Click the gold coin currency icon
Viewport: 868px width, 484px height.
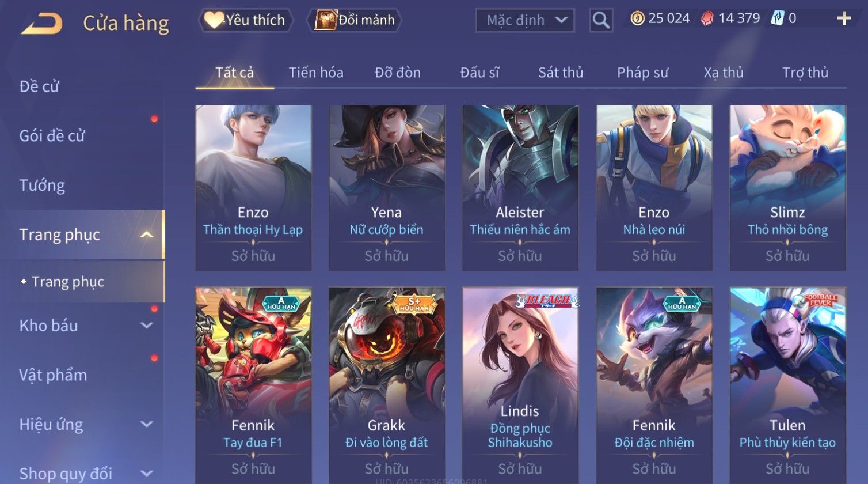(638, 18)
